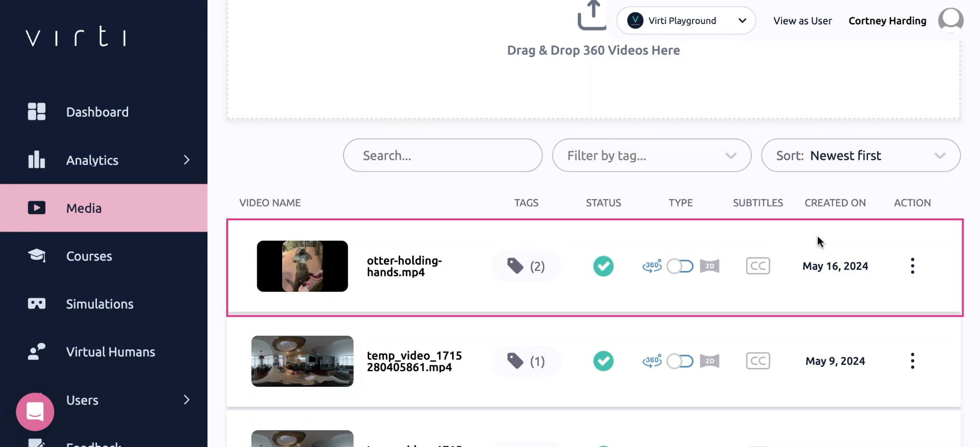Click the CC subtitles icon for otter-holding-hands.mp4

coord(757,266)
